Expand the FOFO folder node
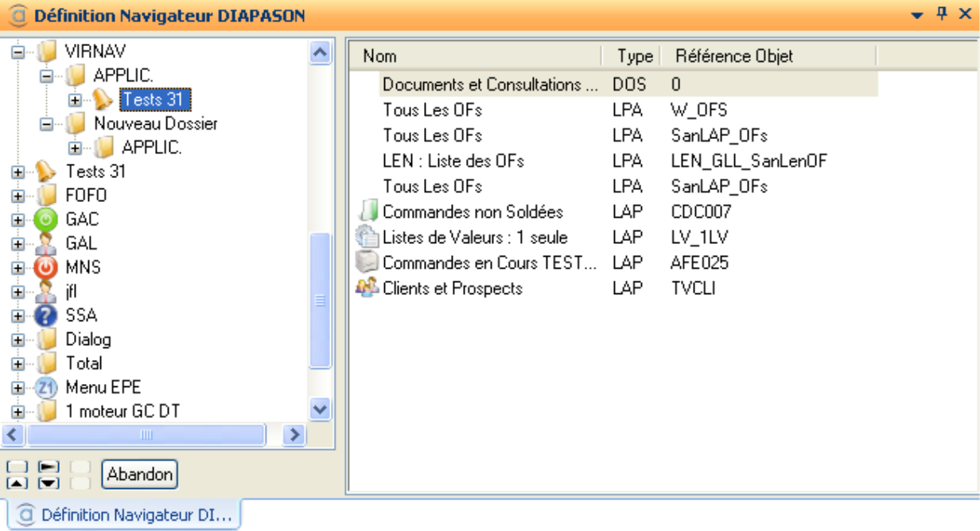The image size is (980, 531). pos(18,196)
